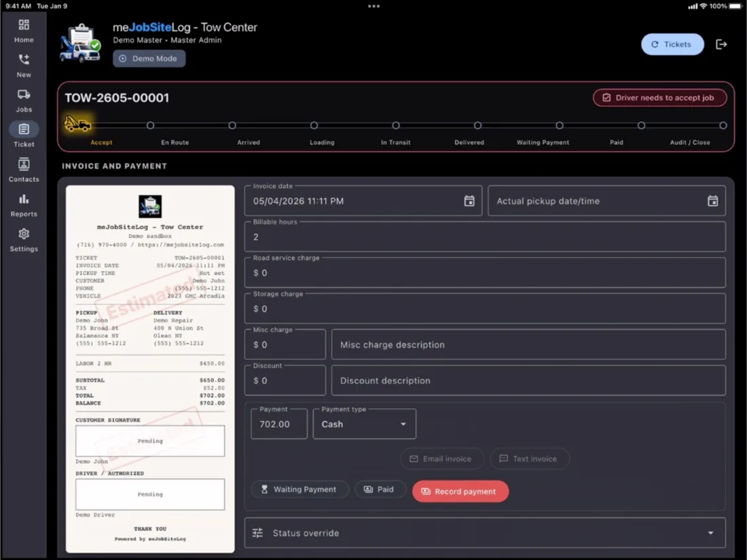The height and width of the screenshot is (560, 747).
Task: Click the Billable hours field
Action: coord(485,237)
